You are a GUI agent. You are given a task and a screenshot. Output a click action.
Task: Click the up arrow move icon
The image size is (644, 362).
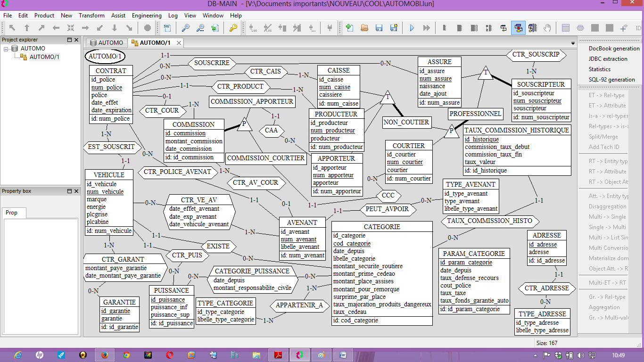(27, 28)
